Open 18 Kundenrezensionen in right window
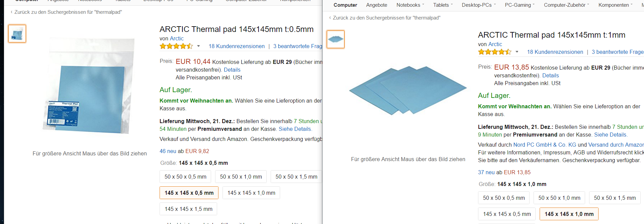 coord(555,52)
